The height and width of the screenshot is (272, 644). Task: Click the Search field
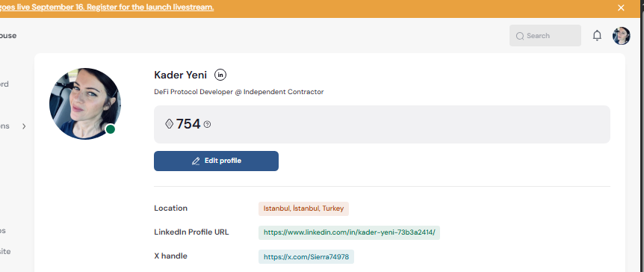(x=545, y=36)
